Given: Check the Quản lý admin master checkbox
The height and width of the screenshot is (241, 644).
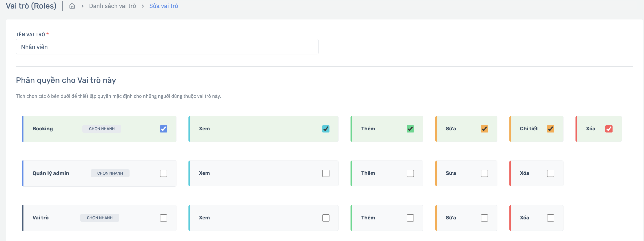Looking at the screenshot, I should [163, 173].
